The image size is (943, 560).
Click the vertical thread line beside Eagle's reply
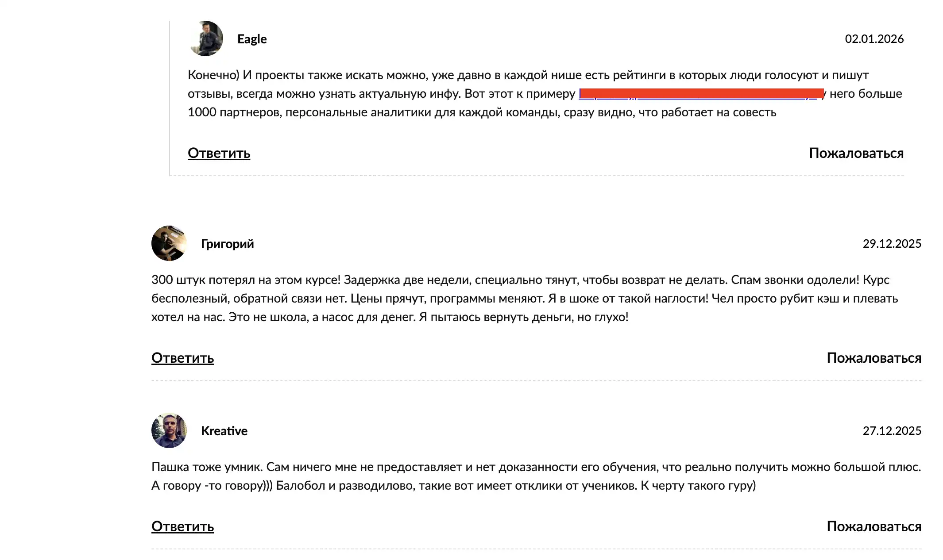tap(170, 97)
